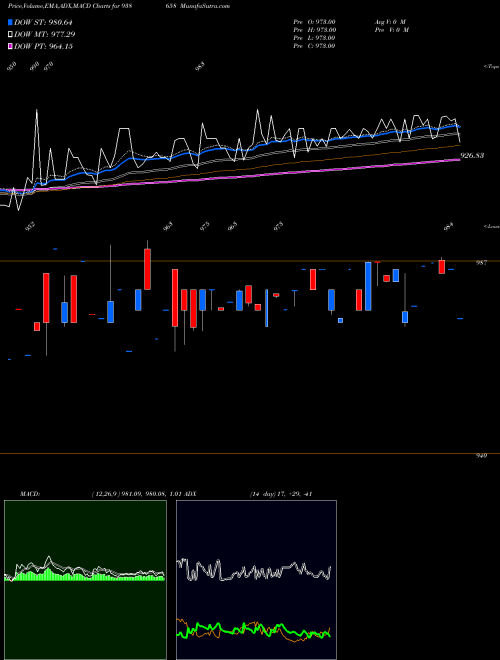The image size is (500, 660).
Task: Select the 'DOW PT: 964.15' legend text
Action: tap(43, 46)
